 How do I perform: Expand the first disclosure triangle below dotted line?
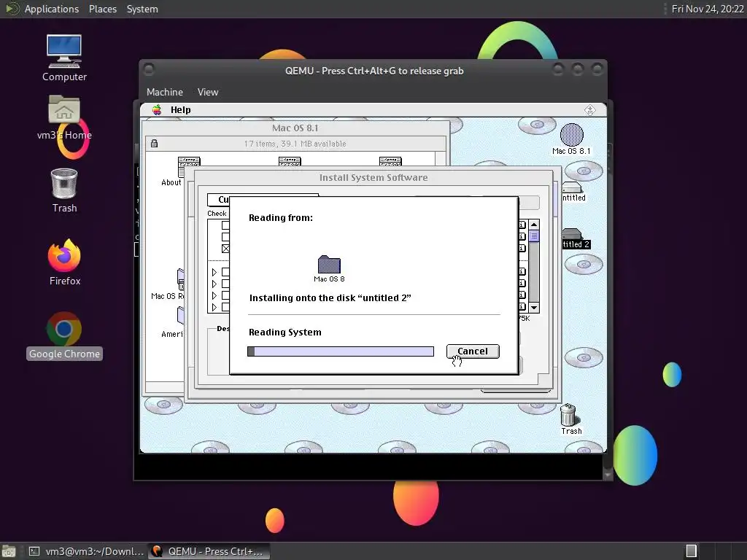[214, 272]
